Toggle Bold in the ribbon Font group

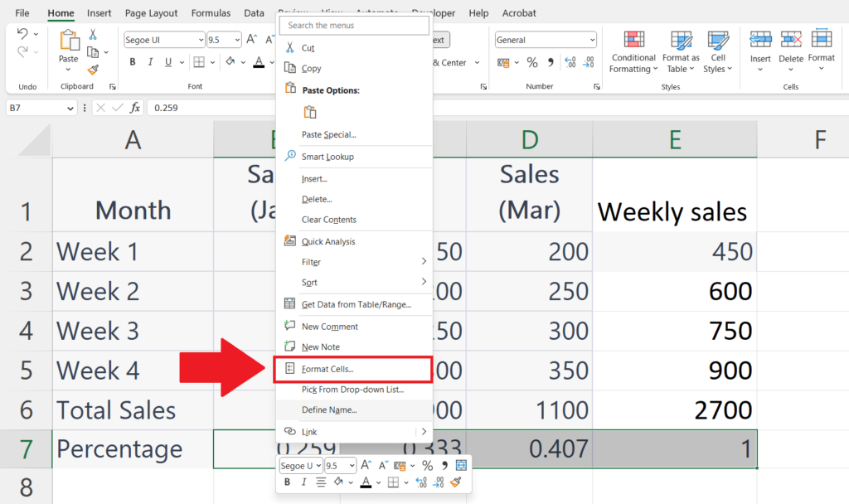click(x=132, y=62)
